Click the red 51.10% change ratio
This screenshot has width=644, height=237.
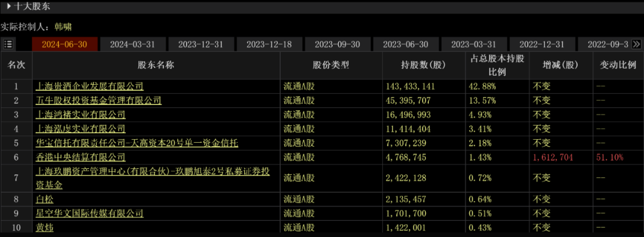[609, 157]
